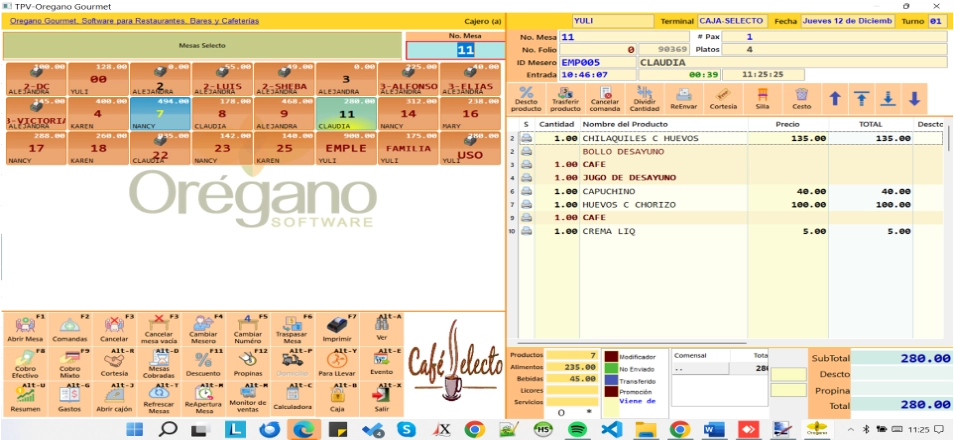Open Spotify from the taskbar
The width and height of the screenshot is (954, 440).
pyautogui.click(x=576, y=429)
